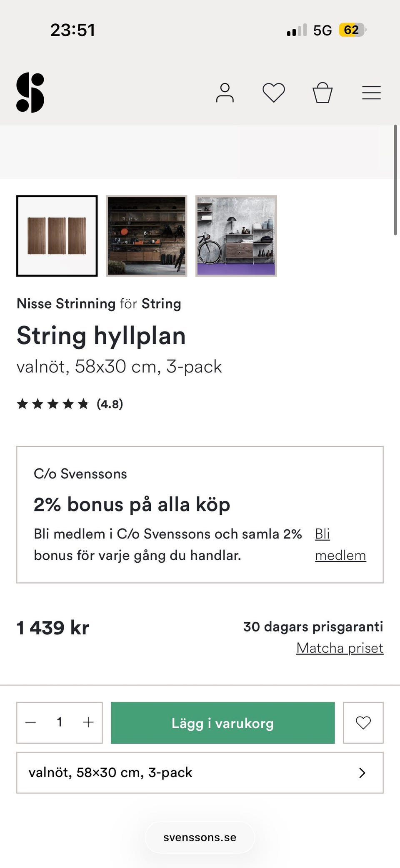Decrease quantity with the minus button
The height and width of the screenshot is (868, 400).
[x=31, y=722]
